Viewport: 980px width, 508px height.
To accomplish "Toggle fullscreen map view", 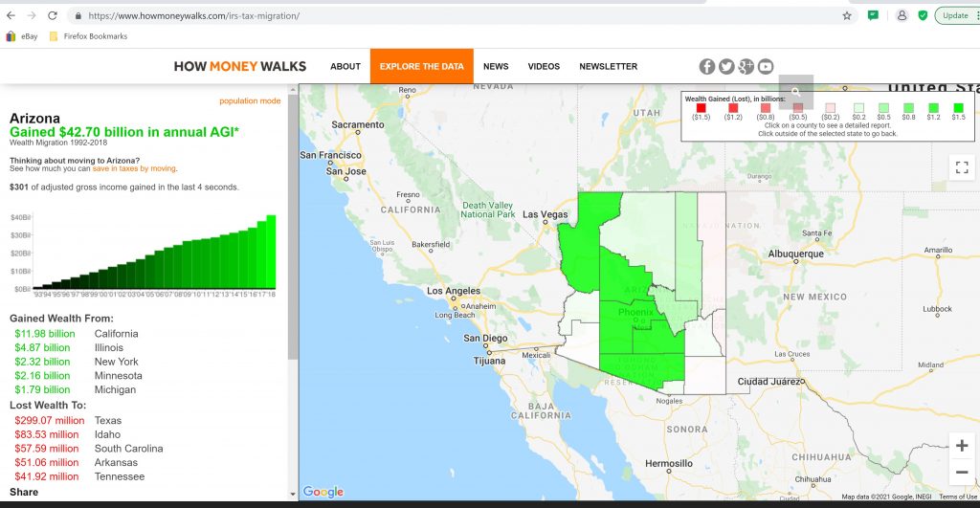I will point(962,166).
